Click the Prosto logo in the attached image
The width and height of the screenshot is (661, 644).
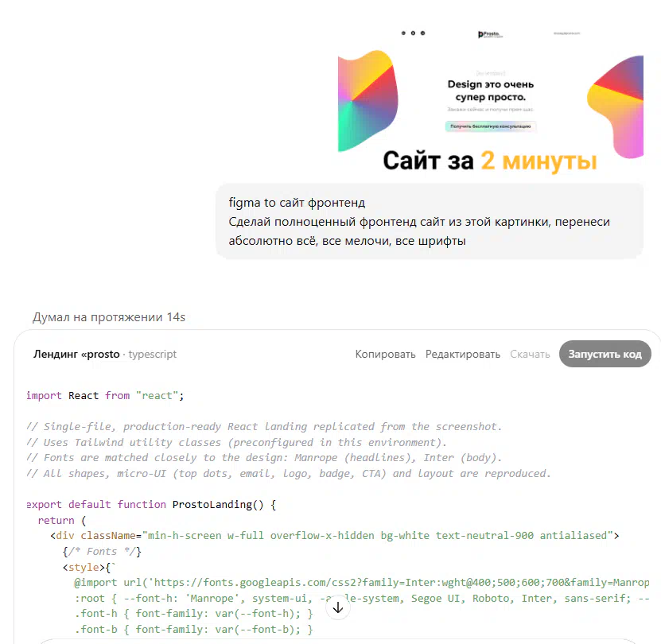click(490, 34)
